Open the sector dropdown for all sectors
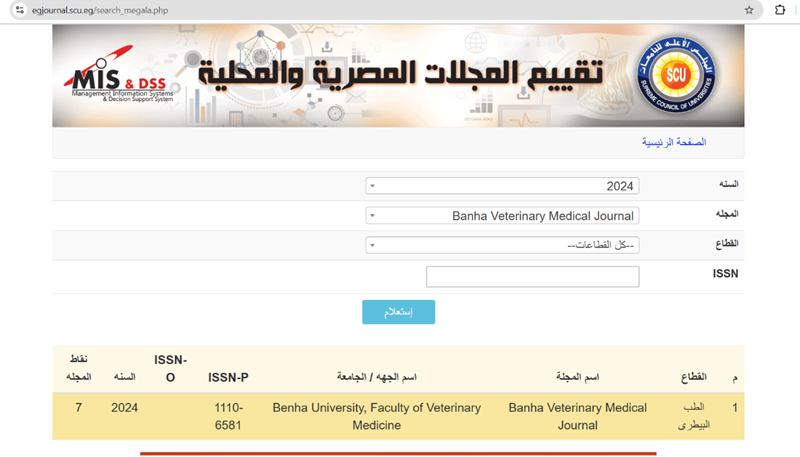This screenshot has width=800, height=457. pos(502,245)
